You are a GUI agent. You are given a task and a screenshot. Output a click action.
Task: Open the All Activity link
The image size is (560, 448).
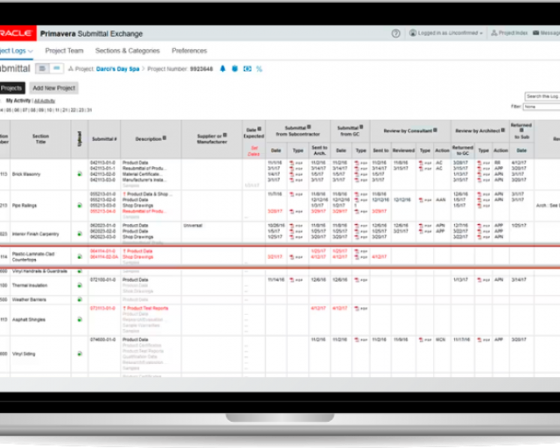(44, 101)
